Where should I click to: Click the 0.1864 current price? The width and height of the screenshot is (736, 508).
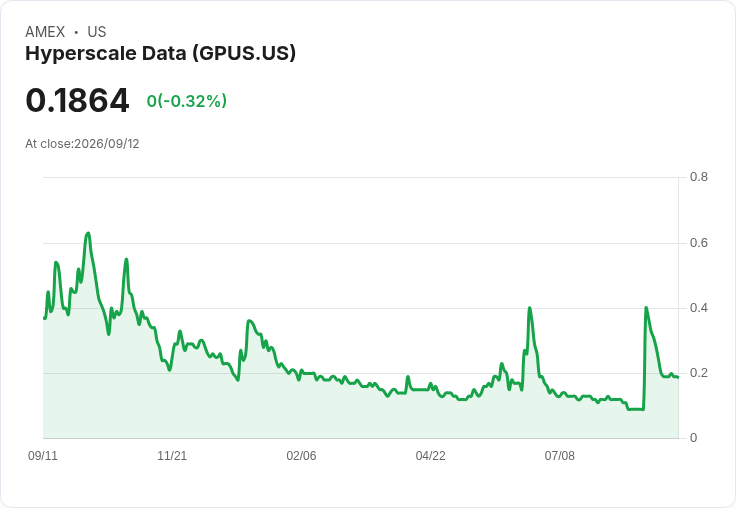point(77,100)
